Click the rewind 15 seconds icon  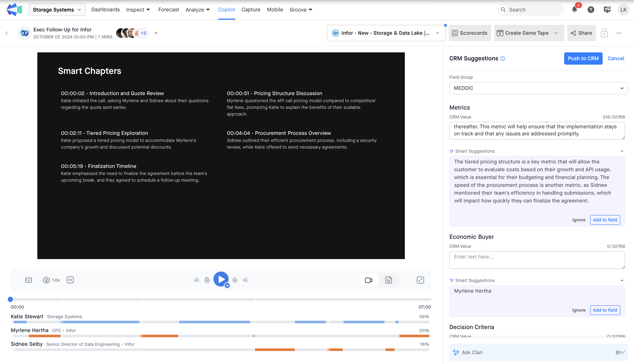click(207, 280)
